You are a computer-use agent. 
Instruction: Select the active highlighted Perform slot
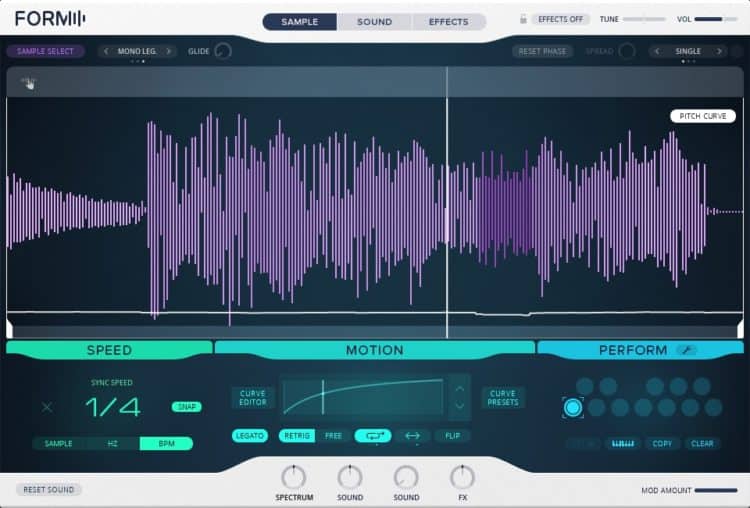[x=573, y=408]
